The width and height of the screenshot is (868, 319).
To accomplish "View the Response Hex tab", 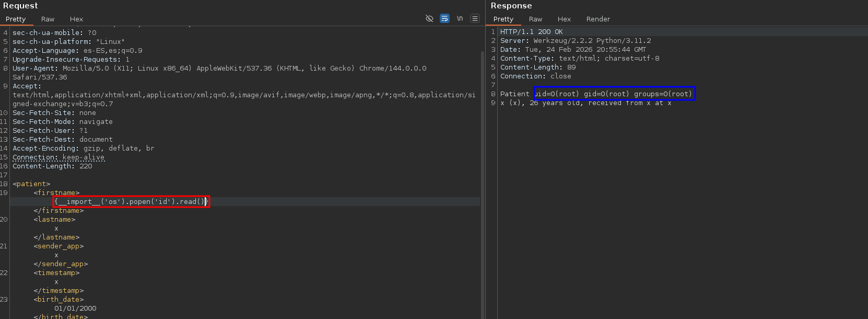I will click(x=564, y=19).
